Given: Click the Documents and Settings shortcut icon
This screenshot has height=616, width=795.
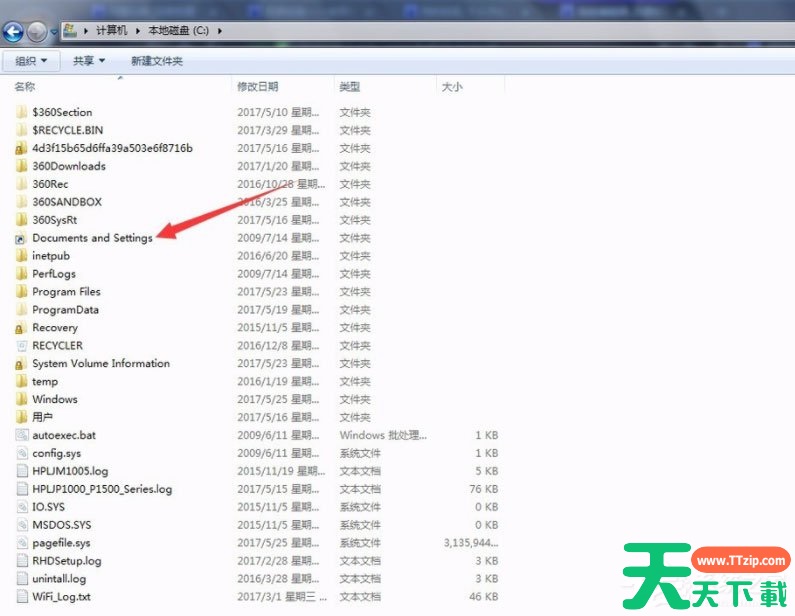Looking at the screenshot, I should coord(21,238).
